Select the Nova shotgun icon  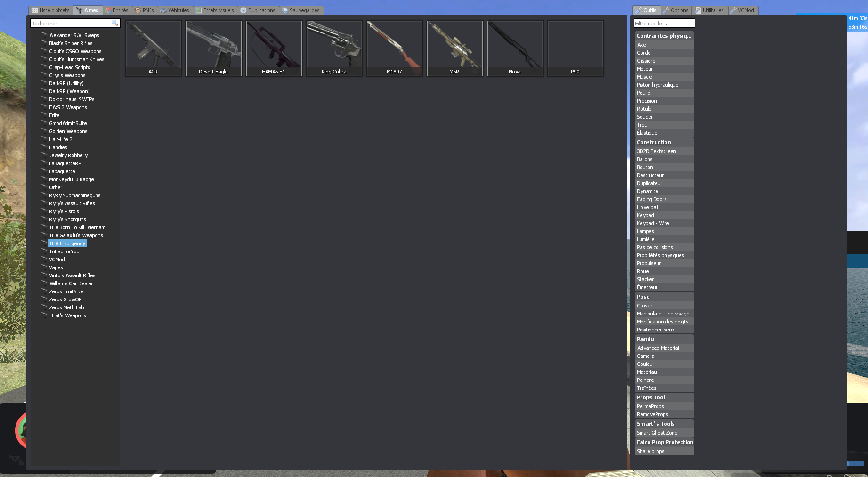point(515,48)
